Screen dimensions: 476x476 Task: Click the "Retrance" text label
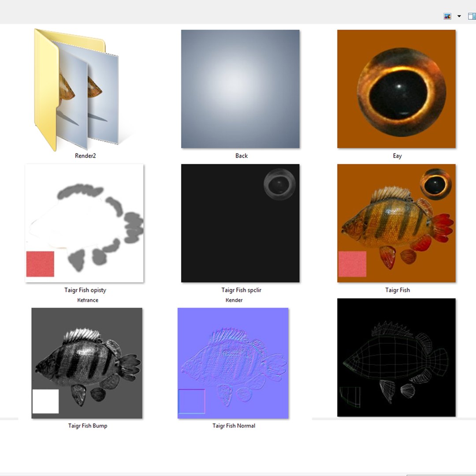(88, 300)
